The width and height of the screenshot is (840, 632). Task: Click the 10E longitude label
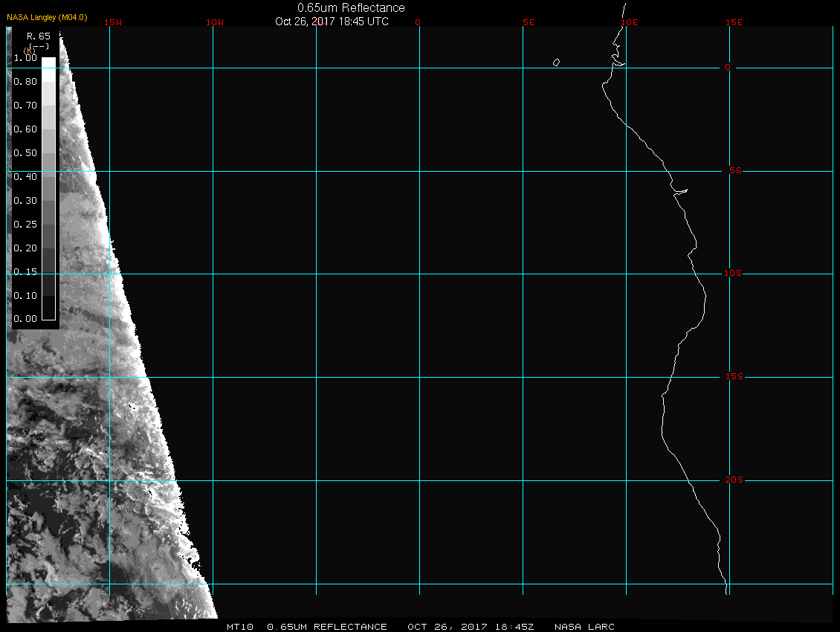click(x=630, y=22)
